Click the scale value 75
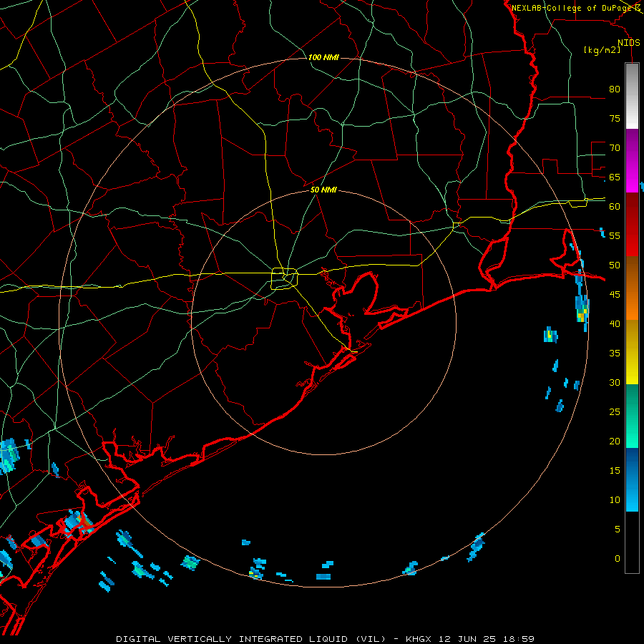The height and width of the screenshot is (644, 644). [x=615, y=119]
